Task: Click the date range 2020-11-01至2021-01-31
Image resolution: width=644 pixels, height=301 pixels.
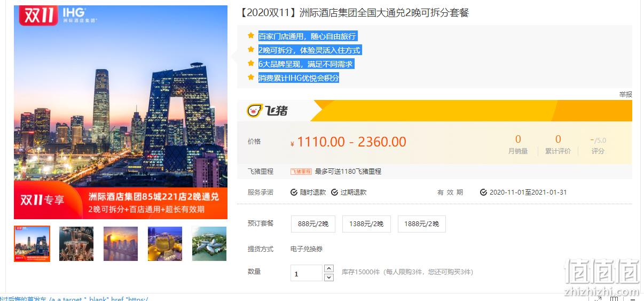Action: coord(528,192)
